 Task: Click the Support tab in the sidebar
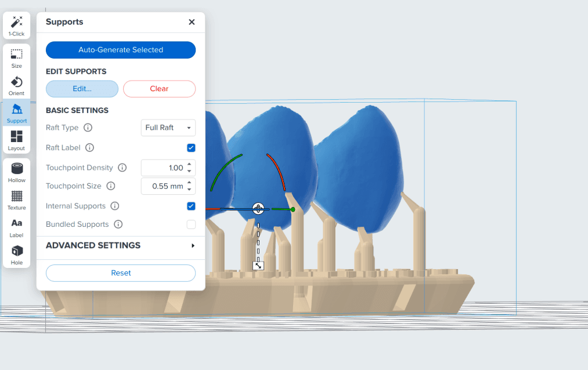(x=17, y=113)
